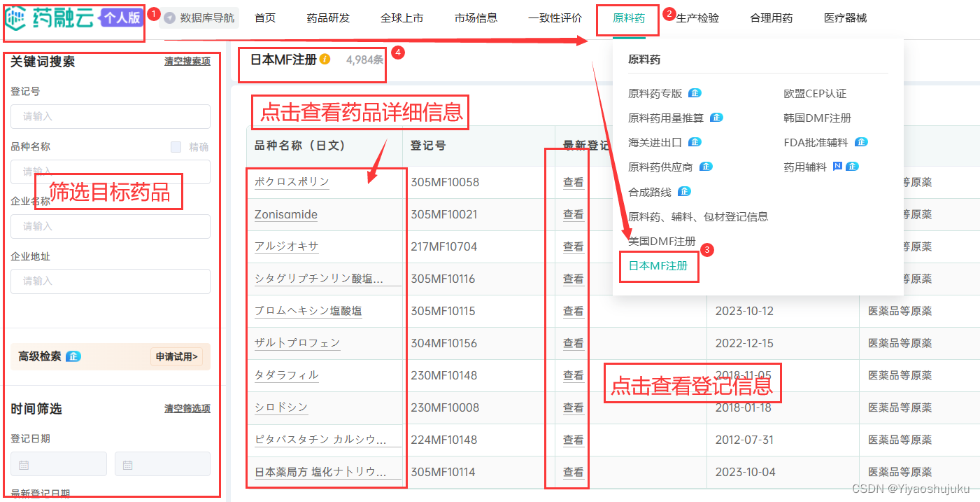Click the end 登记日期 date field
980x502 pixels.
162,464
